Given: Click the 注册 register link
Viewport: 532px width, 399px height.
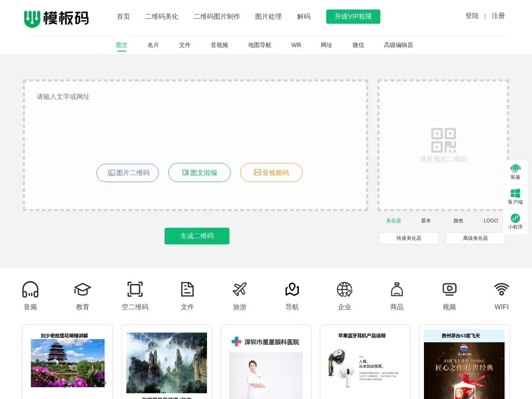Looking at the screenshot, I should click(x=498, y=16).
